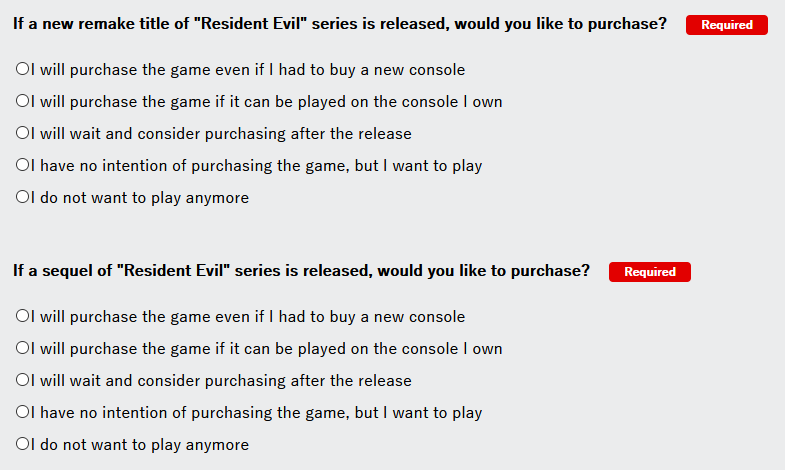Select 'buy a new console' option for sequel question
Screen dimensions: 785x470
22,317
